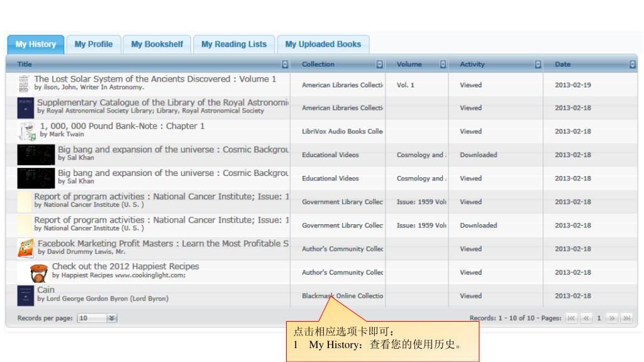Viewport: 644px width, 362px height.
Task: Click the Supplementary Catalogue cover thumbnail
Action: [x=25, y=108]
